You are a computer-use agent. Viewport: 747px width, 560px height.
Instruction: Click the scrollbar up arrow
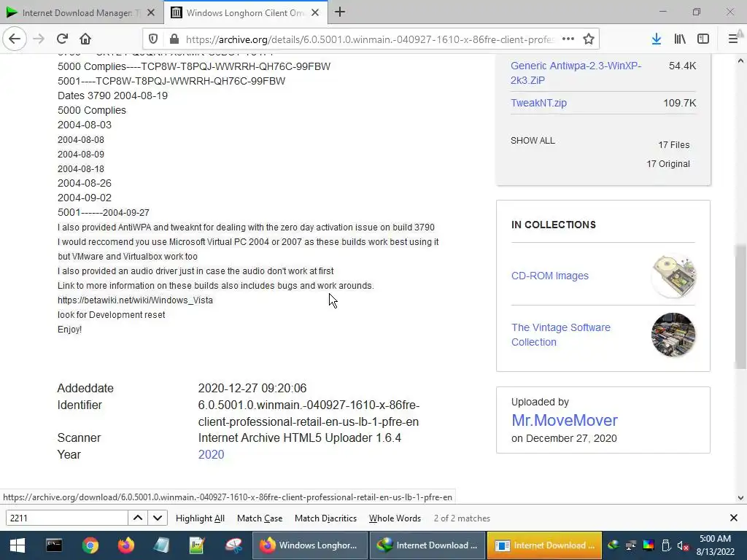740,61
